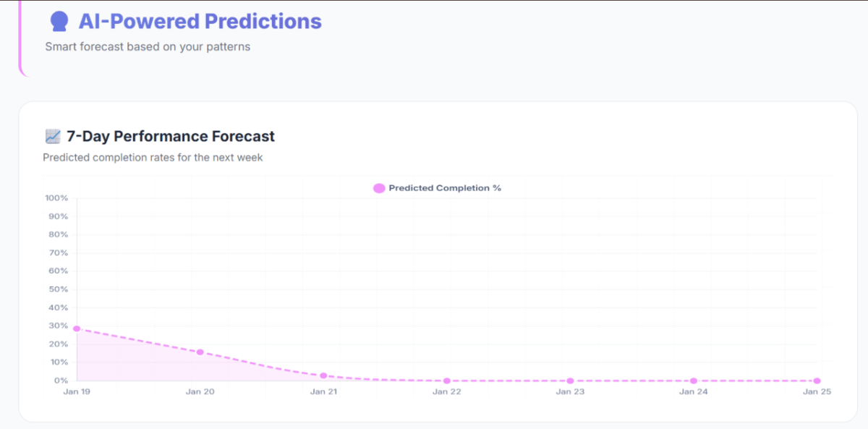Click the 0% y-axis label
Screen dimensions: 868x429
click(61, 381)
